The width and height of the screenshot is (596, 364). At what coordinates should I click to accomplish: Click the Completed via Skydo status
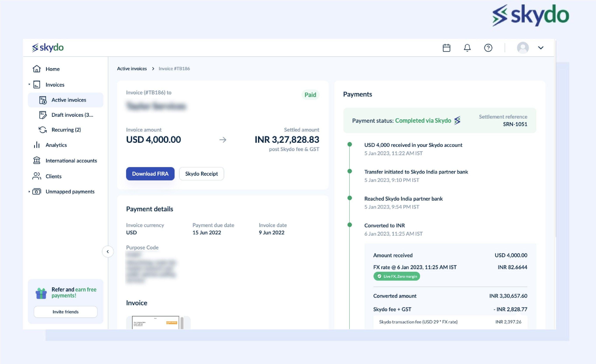(x=423, y=120)
